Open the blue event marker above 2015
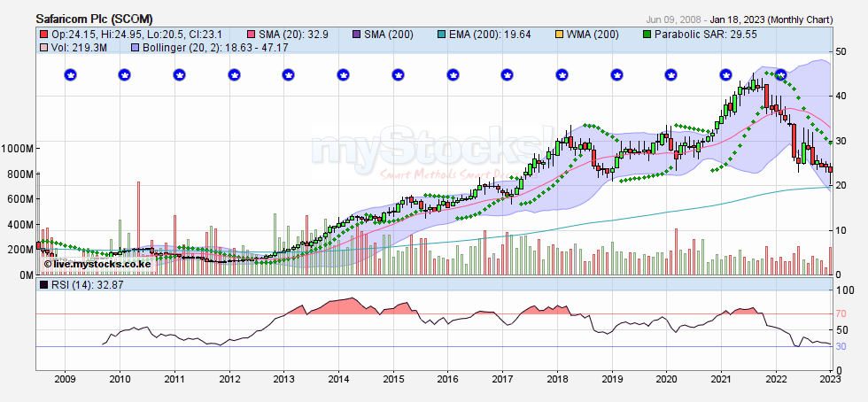This screenshot has width=868, height=402. [x=397, y=75]
